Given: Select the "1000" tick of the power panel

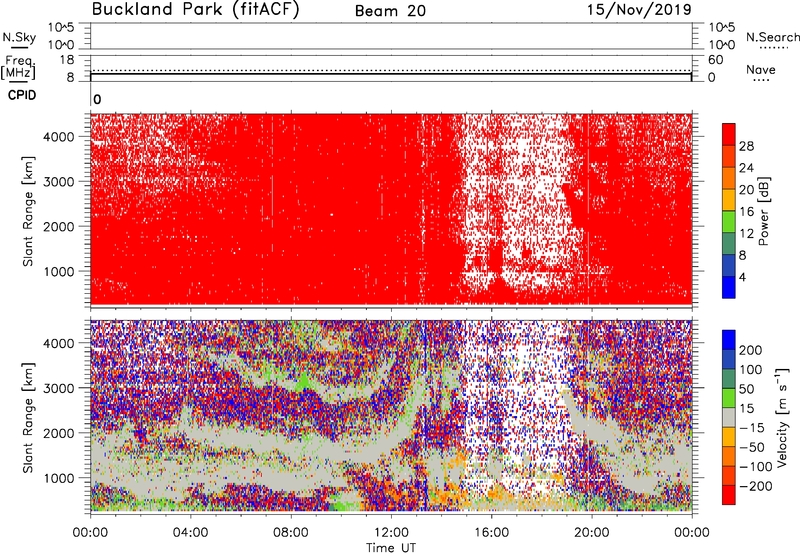Looking at the screenshot, I should 58,271.
